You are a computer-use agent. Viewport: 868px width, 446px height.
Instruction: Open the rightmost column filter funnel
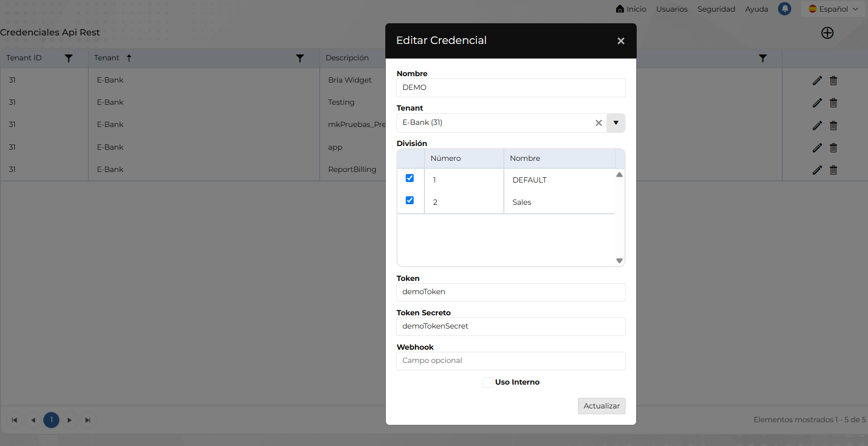[x=763, y=58]
